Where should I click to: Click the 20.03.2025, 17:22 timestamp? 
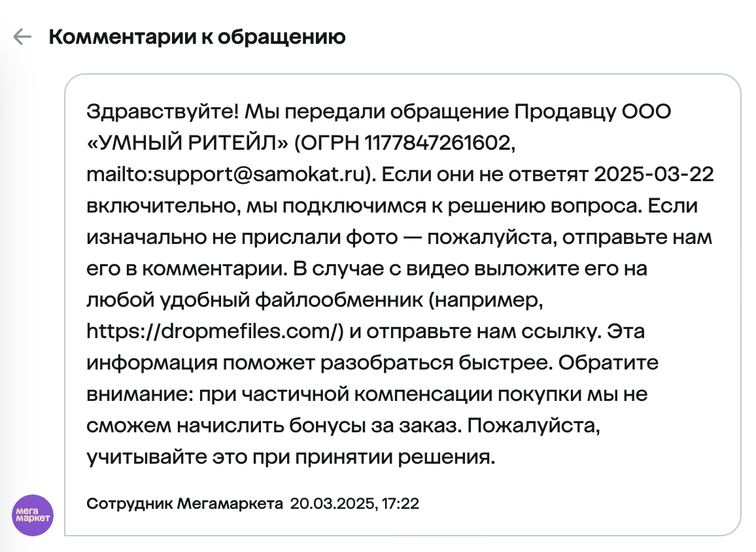pyautogui.click(x=354, y=504)
